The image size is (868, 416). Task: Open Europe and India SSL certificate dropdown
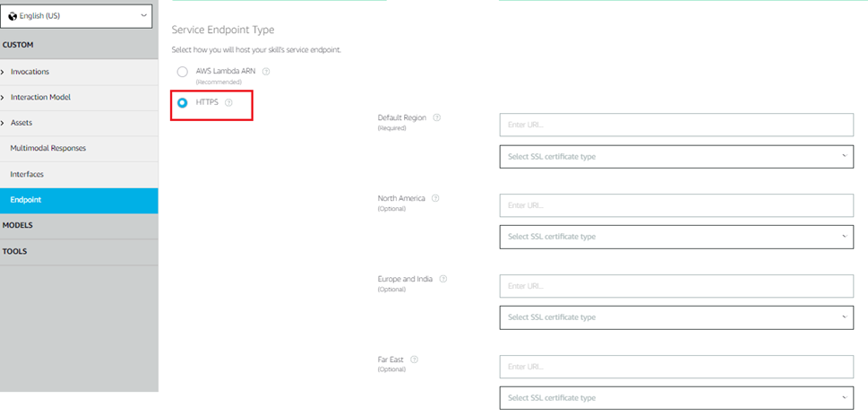[x=676, y=317]
